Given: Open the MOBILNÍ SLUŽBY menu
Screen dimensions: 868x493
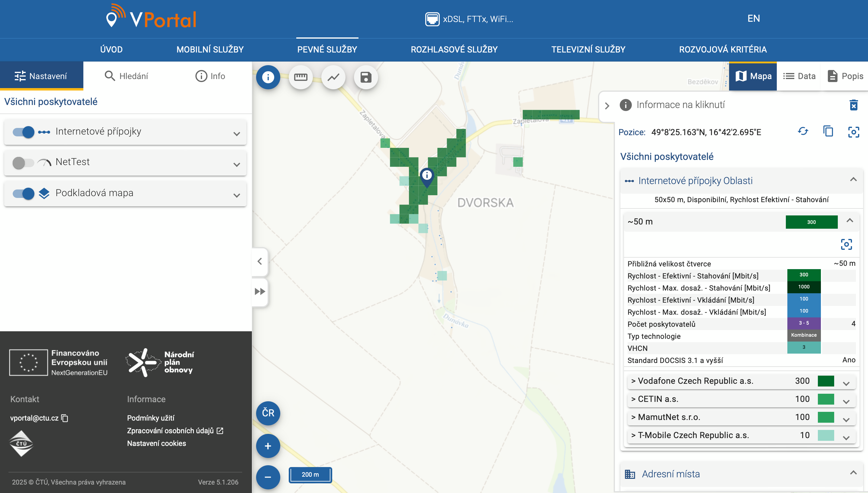Looking at the screenshot, I should 210,49.
